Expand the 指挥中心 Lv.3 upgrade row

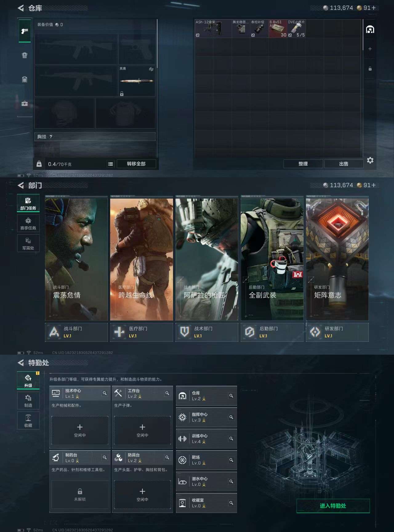coord(206,417)
